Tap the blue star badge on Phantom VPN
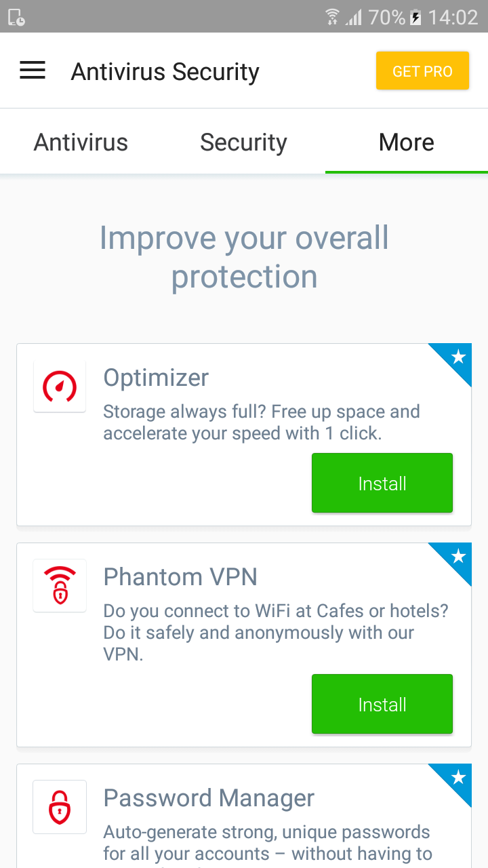Viewport: 488px width, 868px height. coord(457,556)
